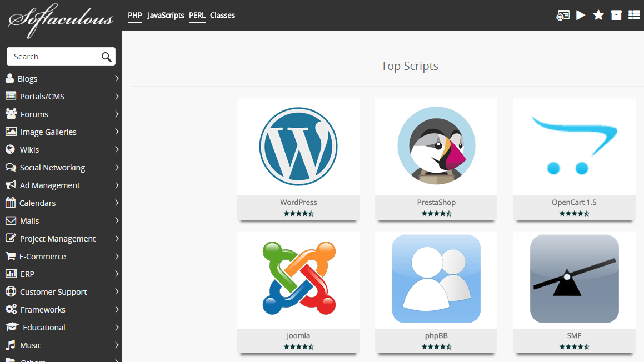Switch to the JavaScripts tab

[166, 16]
